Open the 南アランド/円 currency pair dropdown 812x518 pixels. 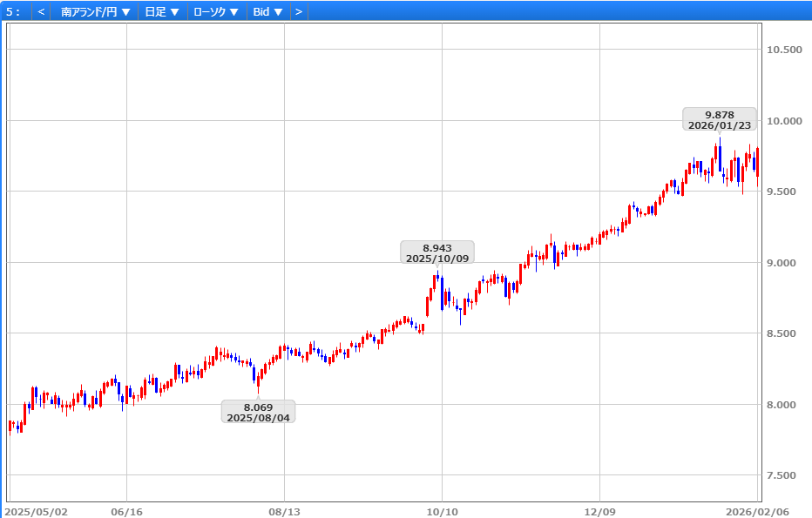[96, 11]
